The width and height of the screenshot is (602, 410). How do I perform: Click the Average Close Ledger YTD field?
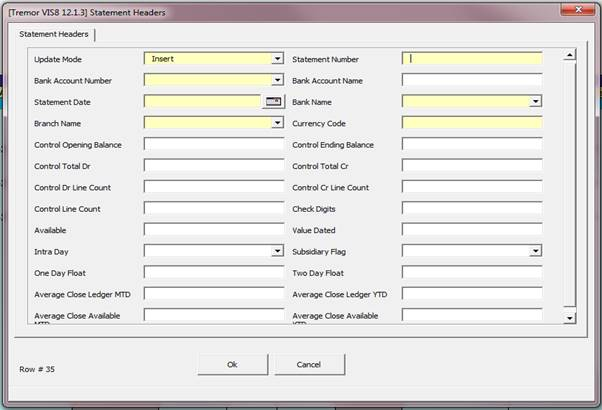(472, 294)
